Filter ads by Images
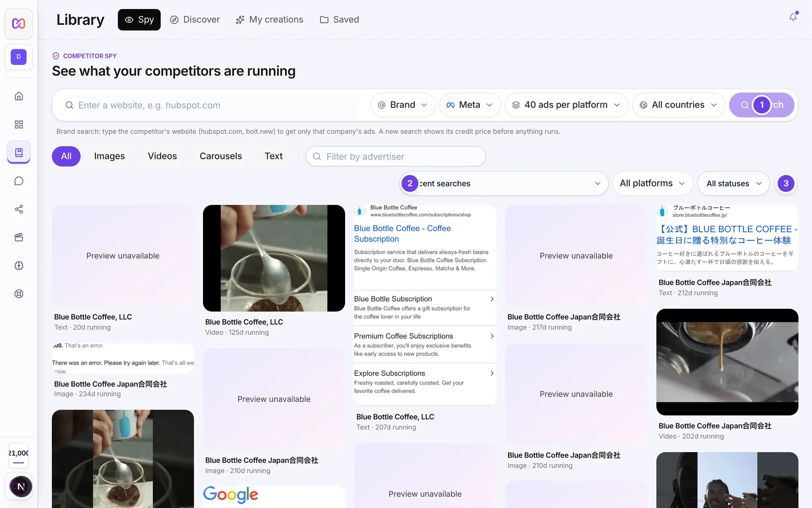 pyautogui.click(x=110, y=156)
